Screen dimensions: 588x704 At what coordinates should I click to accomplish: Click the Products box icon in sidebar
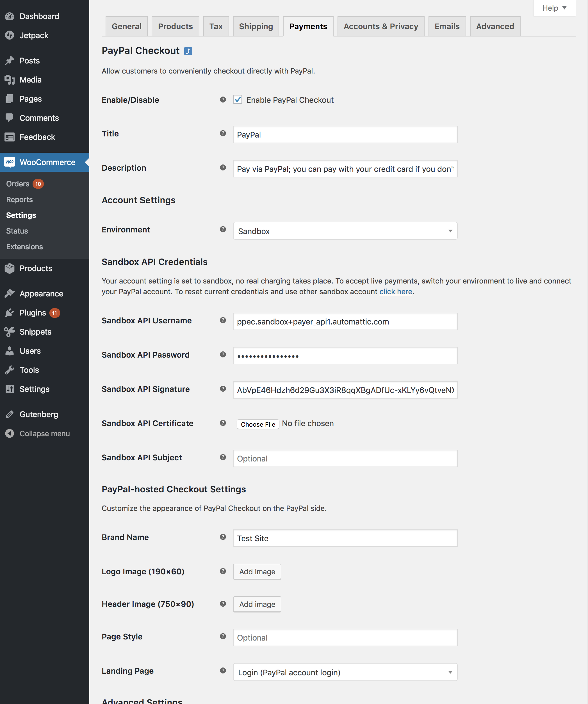pyautogui.click(x=10, y=268)
